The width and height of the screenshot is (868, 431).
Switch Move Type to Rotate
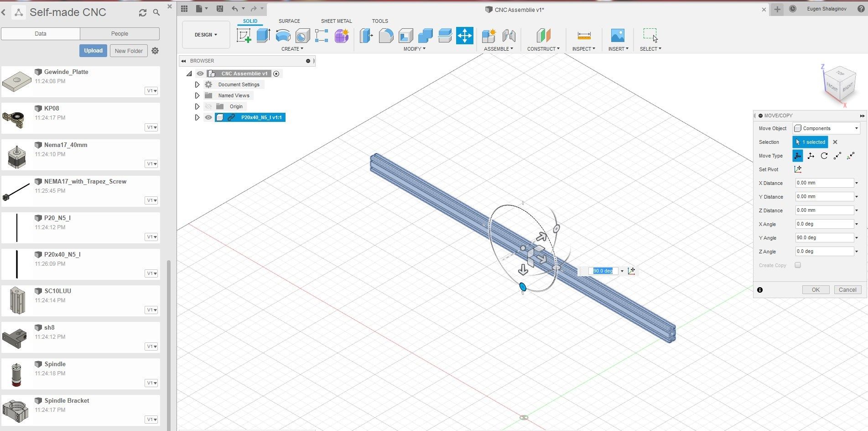[x=824, y=156]
